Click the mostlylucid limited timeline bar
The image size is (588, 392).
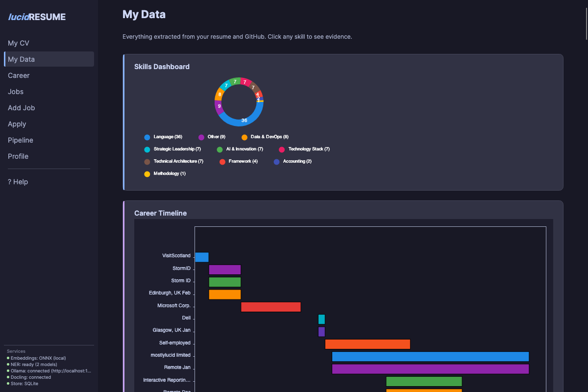pyautogui.click(x=431, y=357)
